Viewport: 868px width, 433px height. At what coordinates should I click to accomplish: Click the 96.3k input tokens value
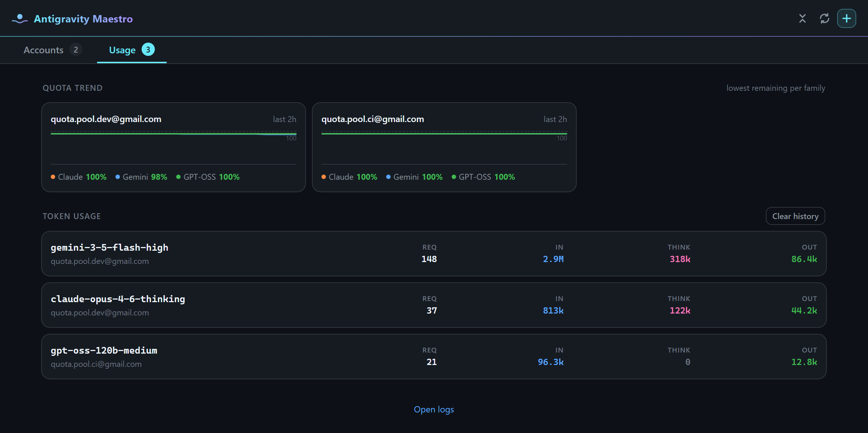[x=551, y=362]
